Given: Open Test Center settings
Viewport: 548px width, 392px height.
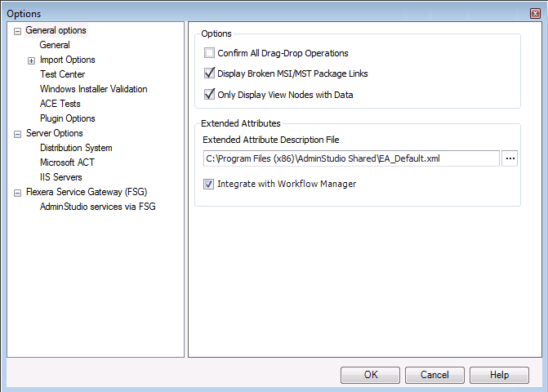Looking at the screenshot, I should tap(62, 74).
